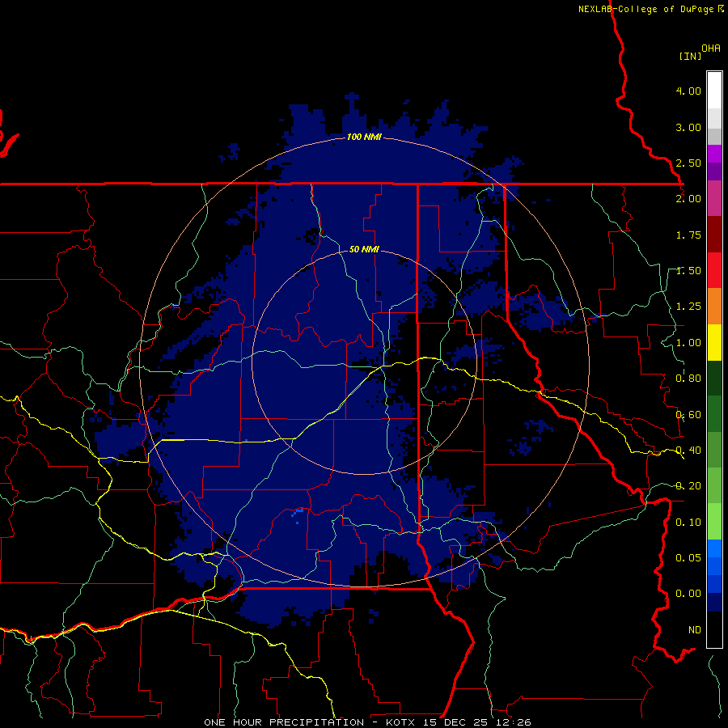Click the 100 NMI range ring label
Screen dimensions: 728x728
(364, 137)
